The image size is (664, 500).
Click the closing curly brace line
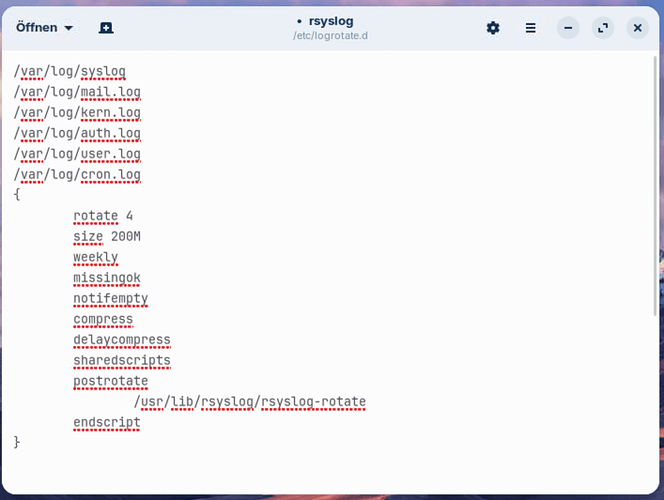[x=17, y=442]
